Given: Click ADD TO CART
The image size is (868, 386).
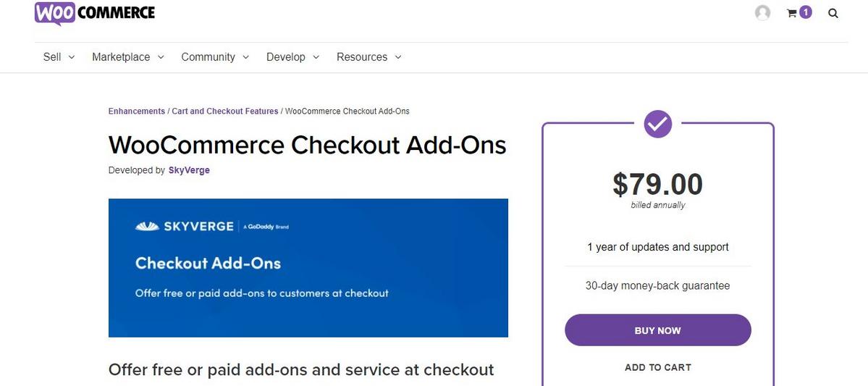Looking at the screenshot, I should [657, 367].
